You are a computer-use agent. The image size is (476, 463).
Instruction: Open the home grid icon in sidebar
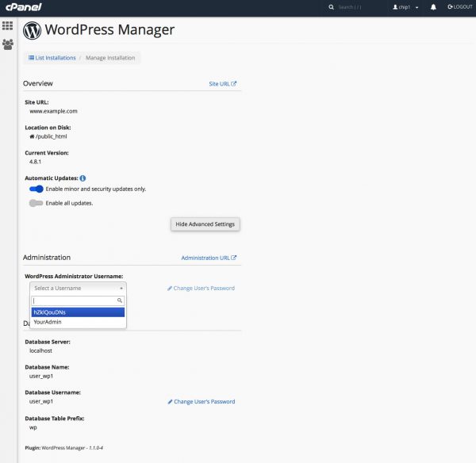pos(8,26)
